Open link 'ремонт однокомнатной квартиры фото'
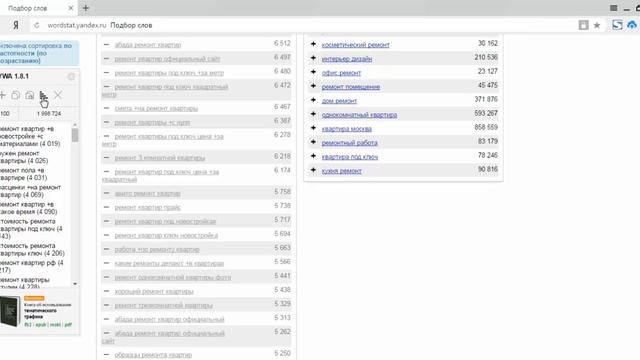Image resolution: width=640 pixels, height=360 pixels. (173, 278)
